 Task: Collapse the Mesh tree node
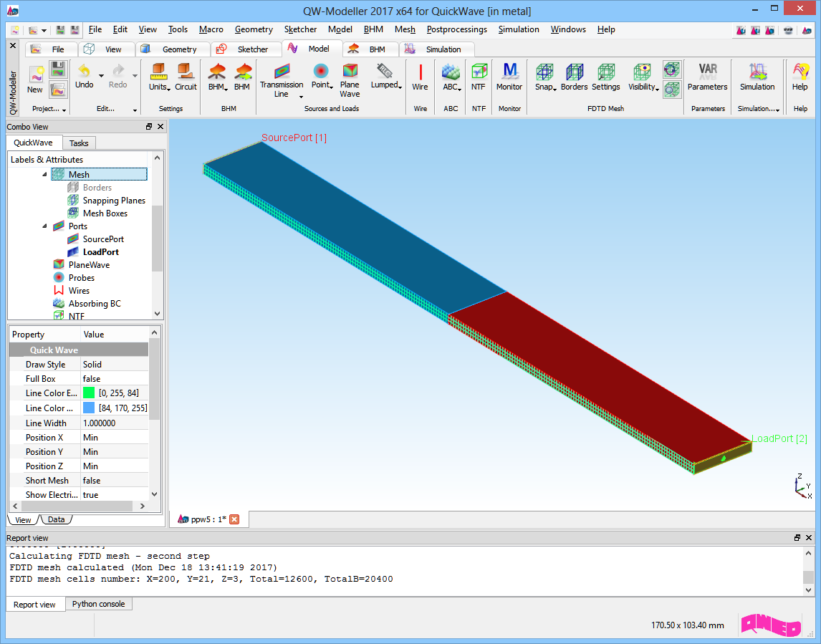coord(44,174)
